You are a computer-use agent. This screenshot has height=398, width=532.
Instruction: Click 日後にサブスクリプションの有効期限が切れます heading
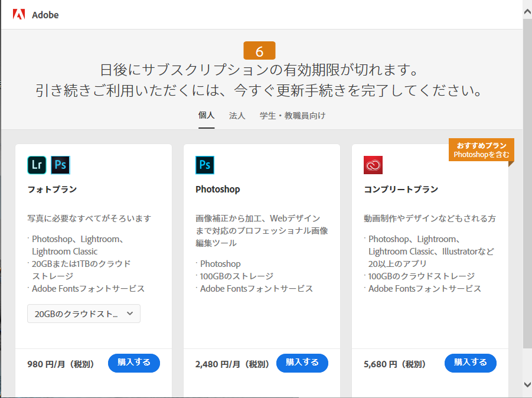(260, 70)
